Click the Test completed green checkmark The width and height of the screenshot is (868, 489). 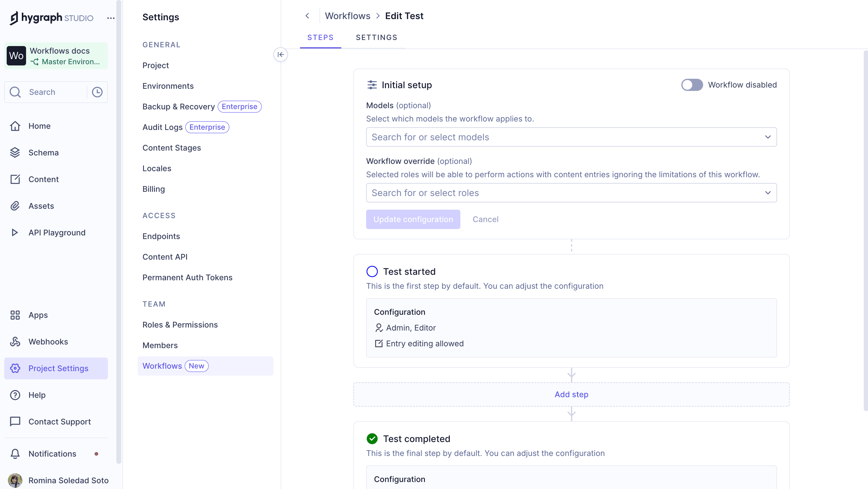372,438
